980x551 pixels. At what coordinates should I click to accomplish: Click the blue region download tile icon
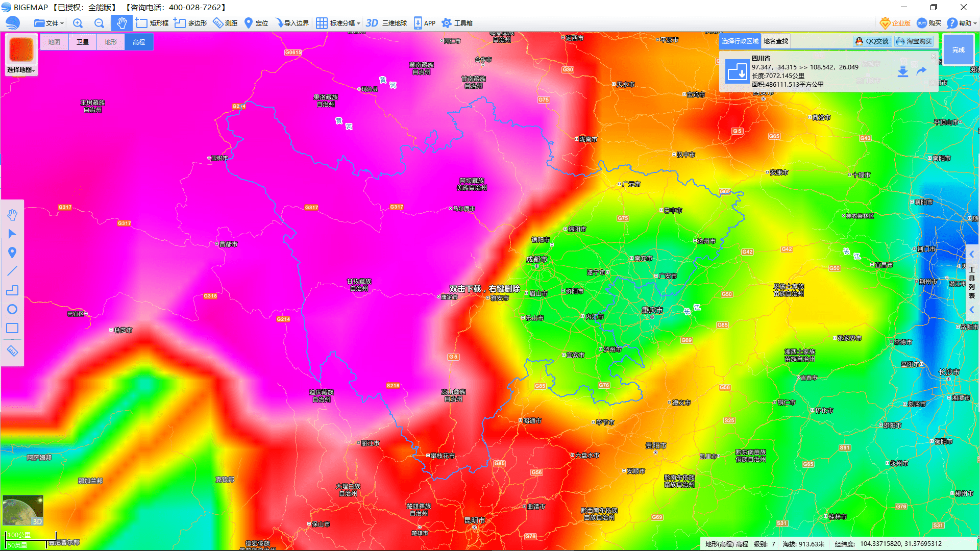(x=737, y=71)
